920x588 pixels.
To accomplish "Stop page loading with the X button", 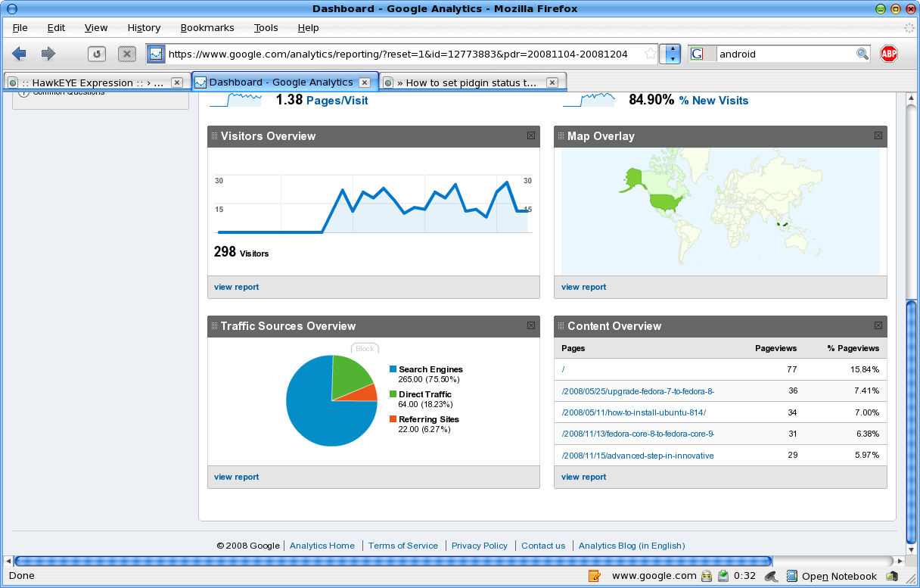I will (x=127, y=54).
